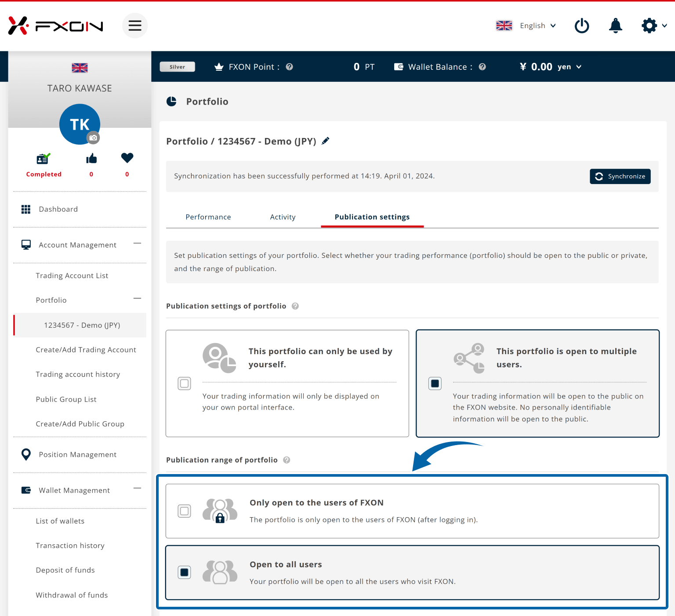This screenshot has width=675, height=616.
Task: Open the notifications bell
Action: tap(616, 25)
